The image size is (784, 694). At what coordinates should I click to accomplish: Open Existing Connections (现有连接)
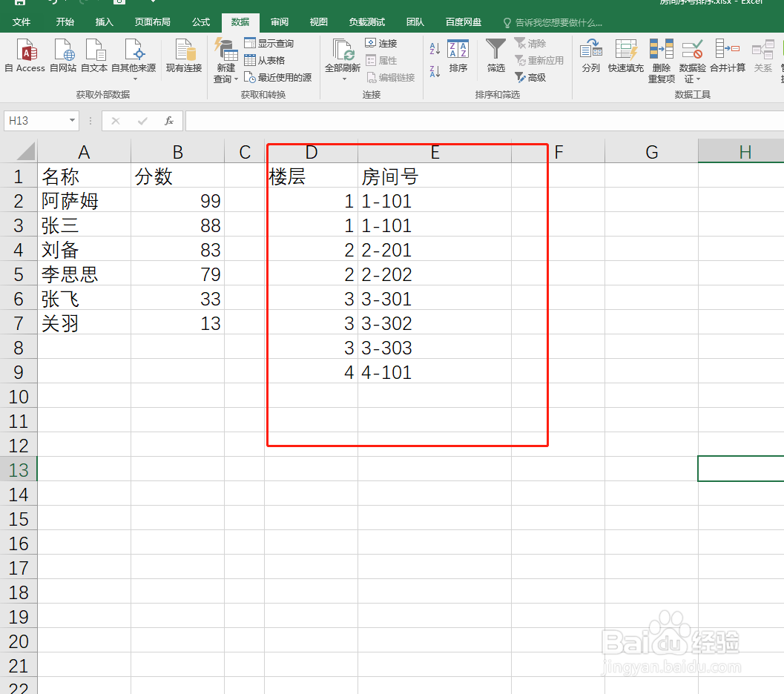point(183,56)
